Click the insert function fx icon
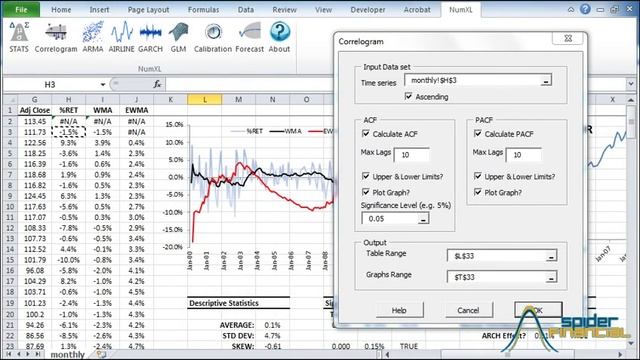 pyautogui.click(x=157, y=84)
